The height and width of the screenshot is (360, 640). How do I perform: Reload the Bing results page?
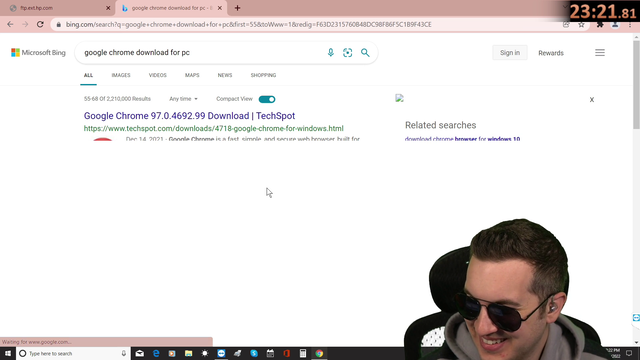pyautogui.click(x=40, y=24)
